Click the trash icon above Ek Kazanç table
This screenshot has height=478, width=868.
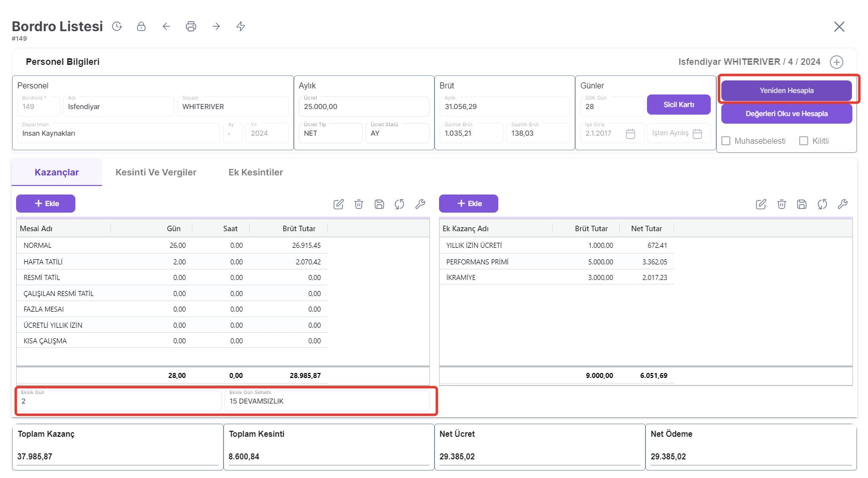(782, 204)
